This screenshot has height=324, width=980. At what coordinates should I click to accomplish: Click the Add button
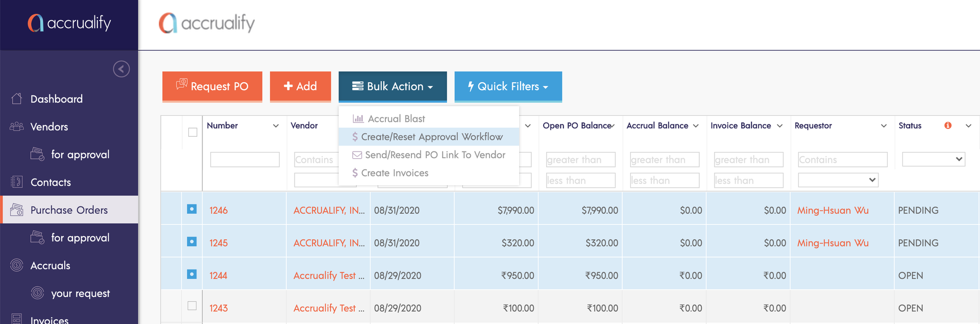tap(300, 86)
